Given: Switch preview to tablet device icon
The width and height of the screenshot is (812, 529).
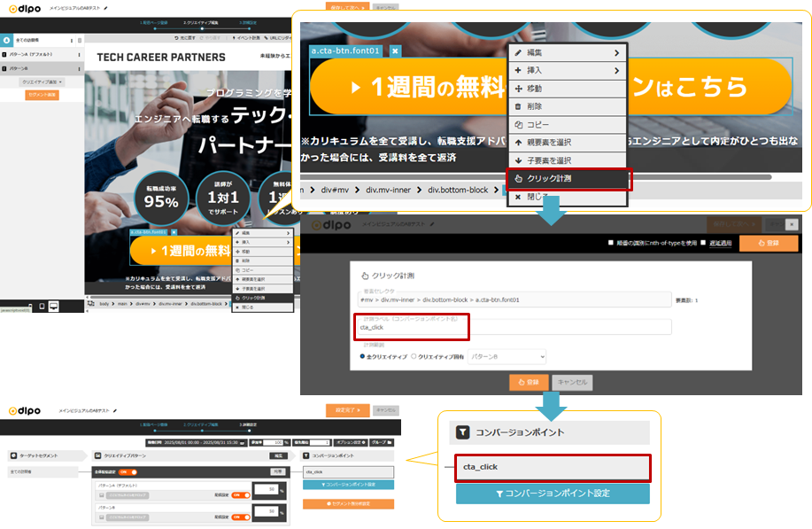Looking at the screenshot, I should [x=42, y=307].
